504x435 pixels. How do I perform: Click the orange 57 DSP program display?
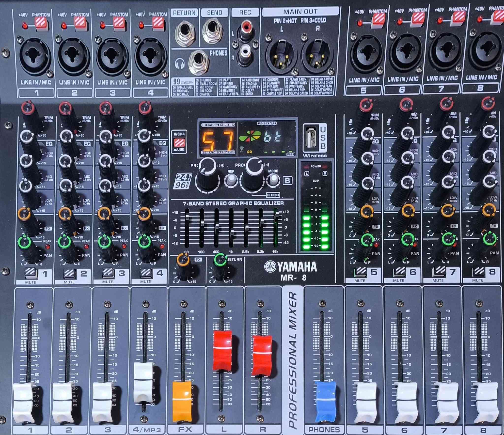[x=218, y=141]
